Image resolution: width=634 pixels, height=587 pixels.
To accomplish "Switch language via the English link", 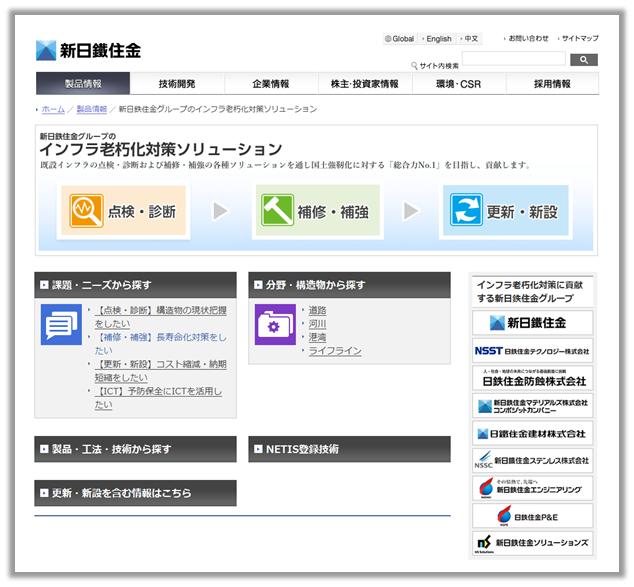I will click(x=438, y=39).
